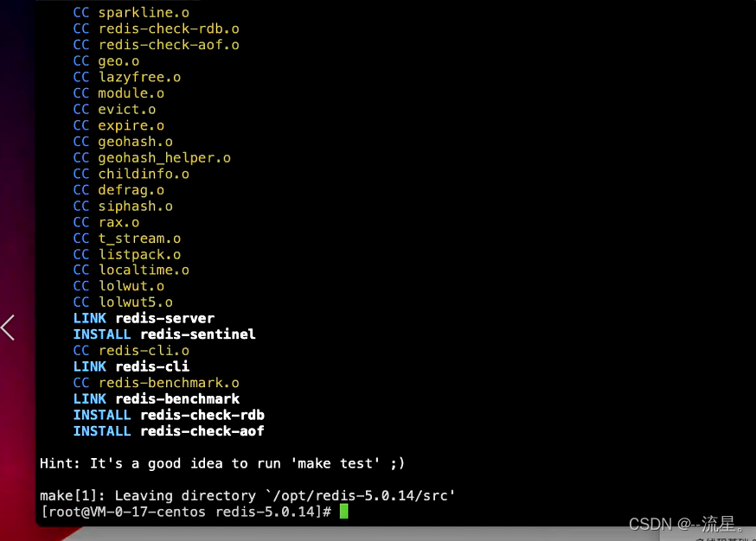The image size is (756, 541).
Task: Select the 'redis-check-rdb.o' compile line
Action: pyautogui.click(x=157, y=29)
